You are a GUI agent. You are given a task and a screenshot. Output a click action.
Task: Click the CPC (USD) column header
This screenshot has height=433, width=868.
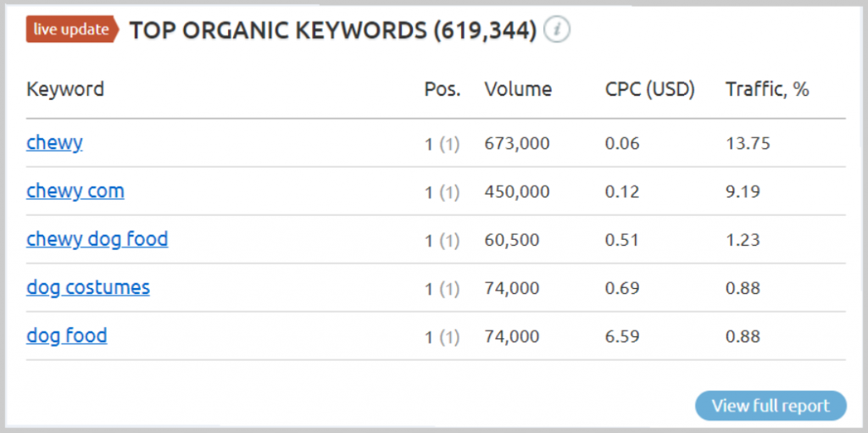point(650,89)
